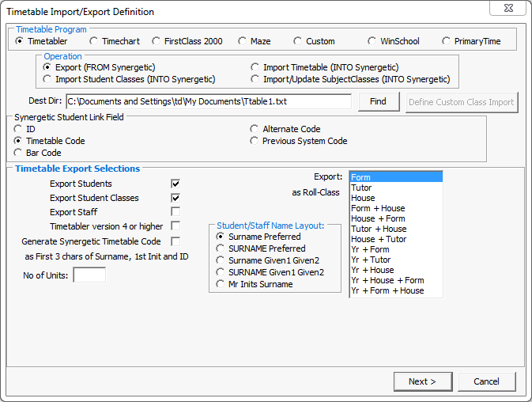Screen dimensions: 532x402
Task: Close the Timetable Import/Export Definition dialog
Action: point(508,8)
